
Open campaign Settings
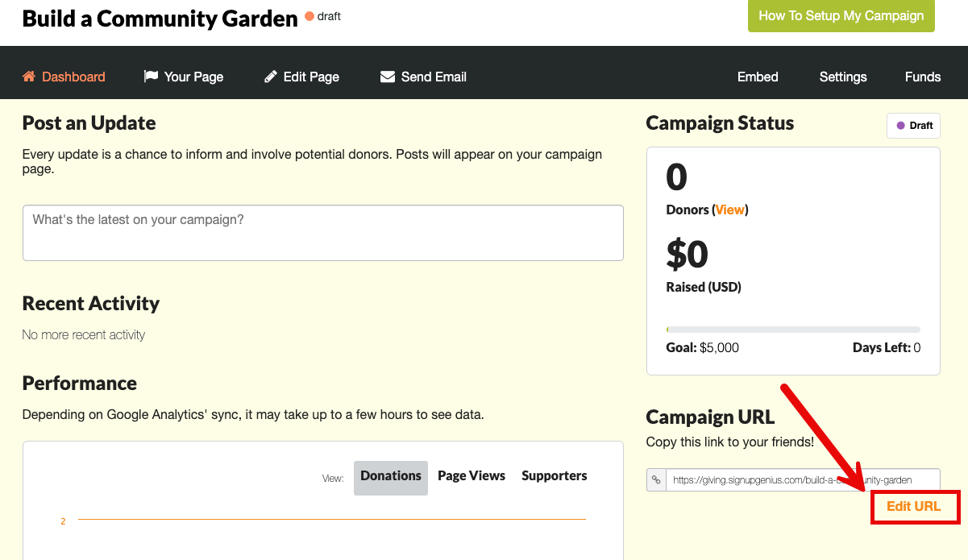point(843,77)
